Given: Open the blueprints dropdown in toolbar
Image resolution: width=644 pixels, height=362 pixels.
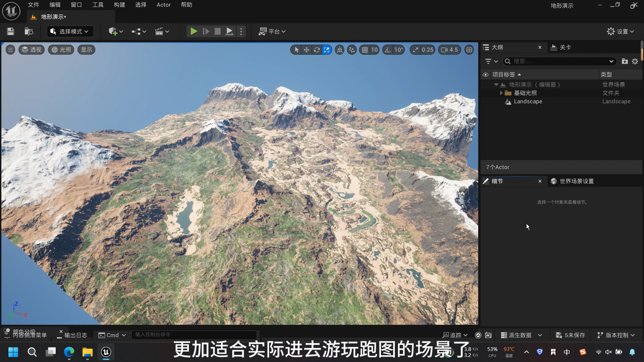Looking at the screenshot, I should click(x=138, y=31).
